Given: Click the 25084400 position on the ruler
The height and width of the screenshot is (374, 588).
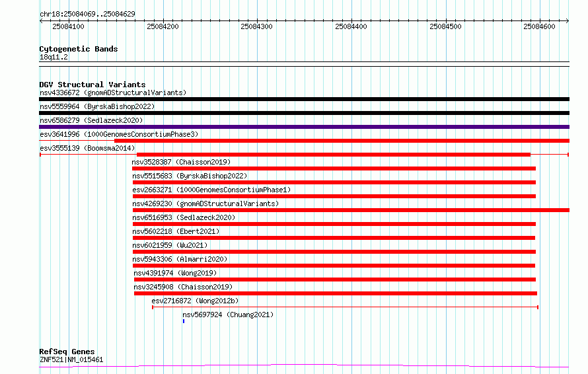Looking at the screenshot, I should [x=351, y=26].
